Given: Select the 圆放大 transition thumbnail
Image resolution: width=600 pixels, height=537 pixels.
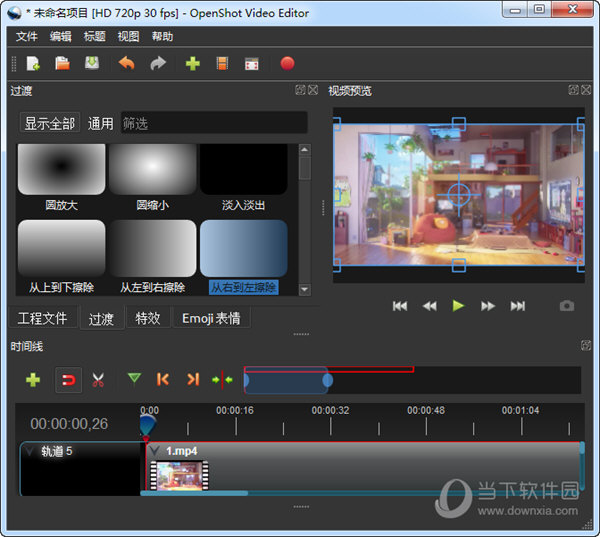Looking at the screenshot, I should coord(62,169).
